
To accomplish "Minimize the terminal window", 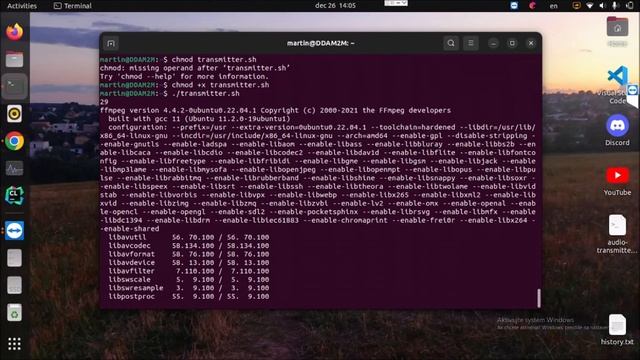I will [x=493, y=43].
